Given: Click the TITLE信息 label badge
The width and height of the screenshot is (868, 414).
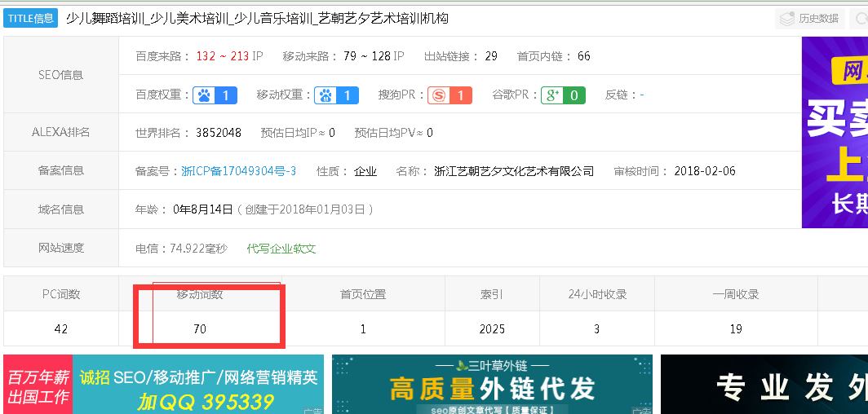Looking at the screenshot, I should tap(31, 19).
